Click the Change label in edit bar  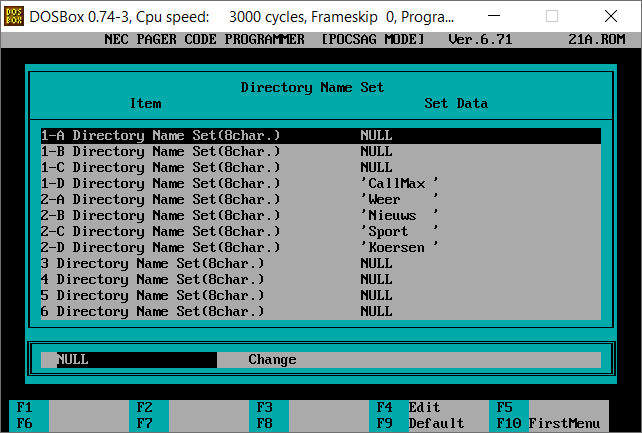[x=272, y=360]
